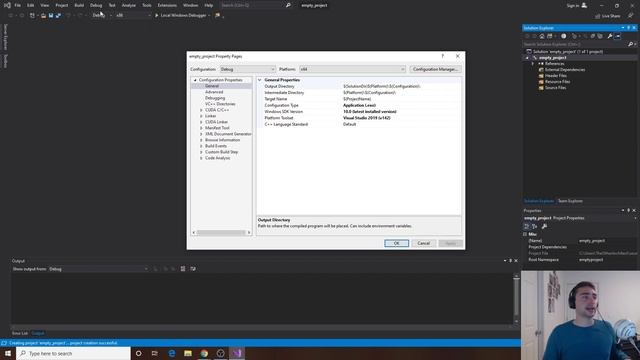
Task: Select Advanced in the property tree
Action: click(x=214, y=92)
